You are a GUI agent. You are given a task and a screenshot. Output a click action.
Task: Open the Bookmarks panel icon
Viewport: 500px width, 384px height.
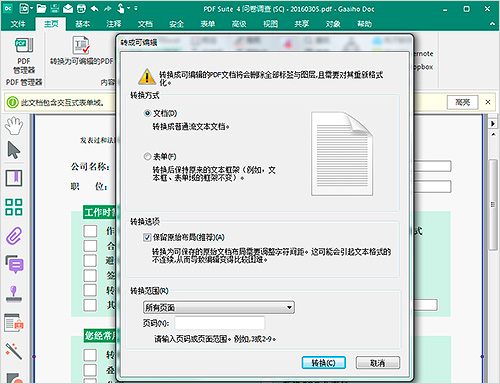click(14, 178)
